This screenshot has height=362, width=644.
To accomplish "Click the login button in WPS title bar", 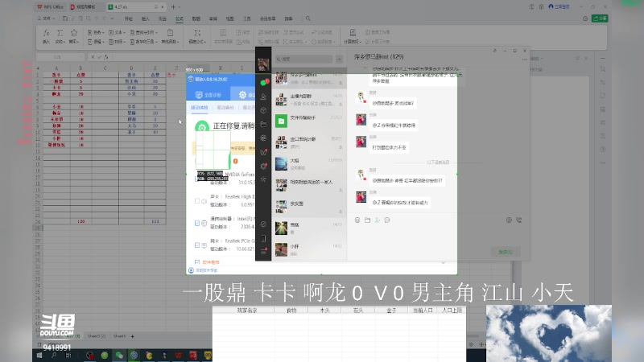I will coord(559,7).
